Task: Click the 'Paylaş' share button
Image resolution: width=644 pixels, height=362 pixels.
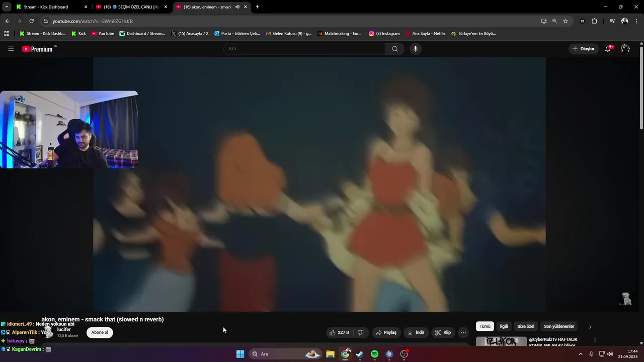Action: click(386, 332)
